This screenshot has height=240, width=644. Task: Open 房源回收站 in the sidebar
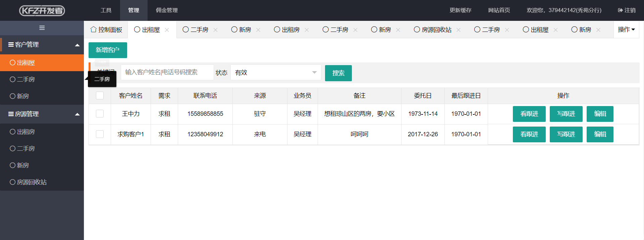tap(42, 182)
